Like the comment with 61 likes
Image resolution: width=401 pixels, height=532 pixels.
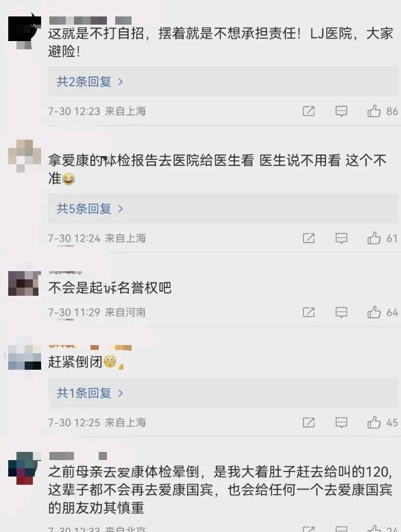click(x=374, y=238)
